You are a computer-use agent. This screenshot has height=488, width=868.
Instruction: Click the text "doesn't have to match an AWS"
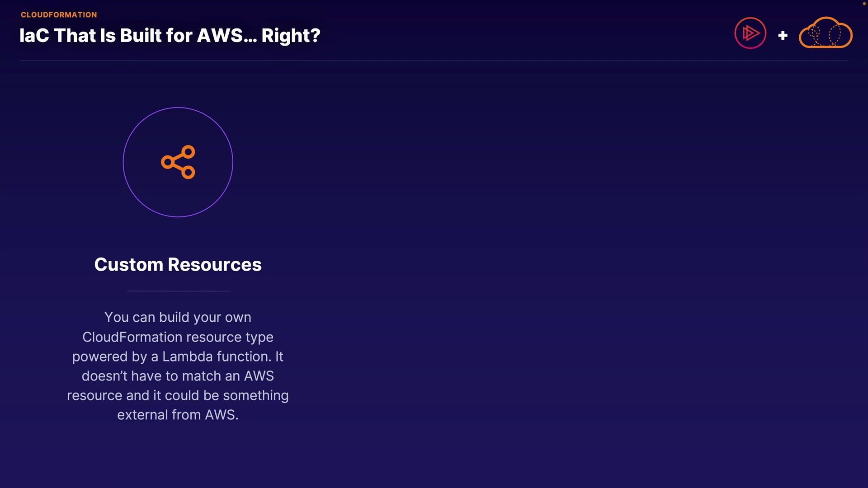click(x=178, y=376)
